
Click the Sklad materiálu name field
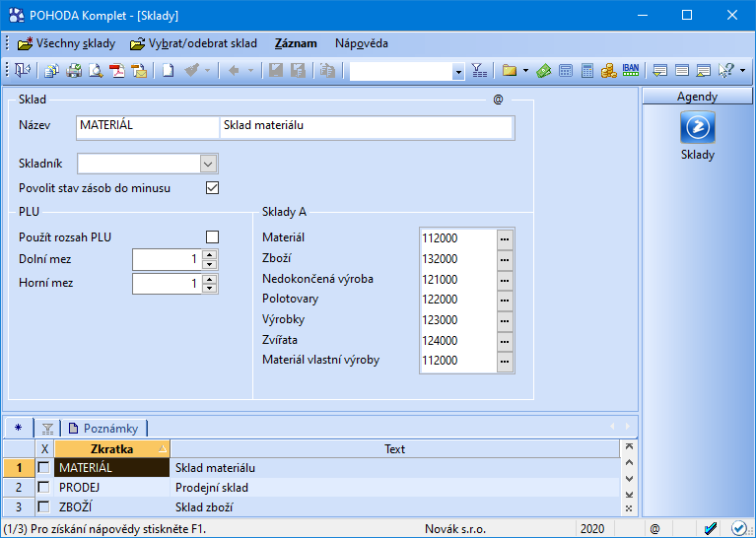tap(367, 128)
